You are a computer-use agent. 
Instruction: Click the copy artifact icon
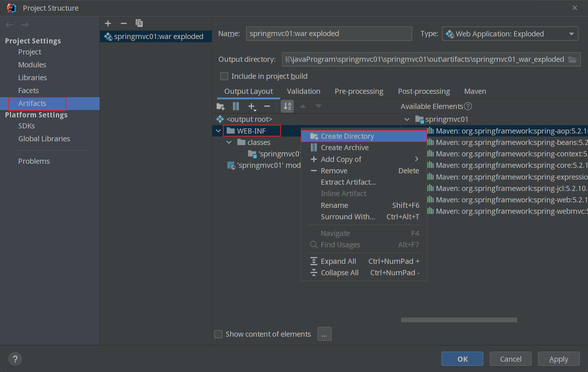click(x=139, y=23)
